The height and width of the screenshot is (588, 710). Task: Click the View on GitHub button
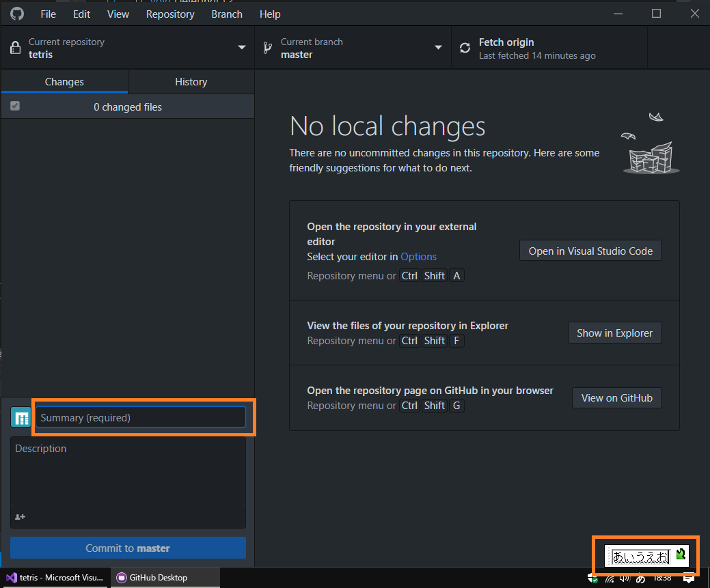616,398
